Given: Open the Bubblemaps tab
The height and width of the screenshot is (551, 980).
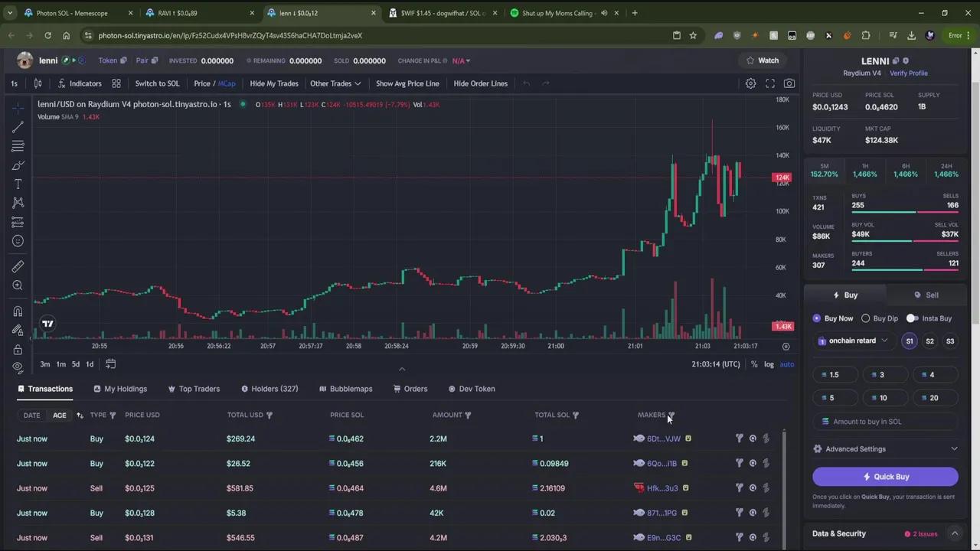Looking at the screenshot, I should pos(345,389).
